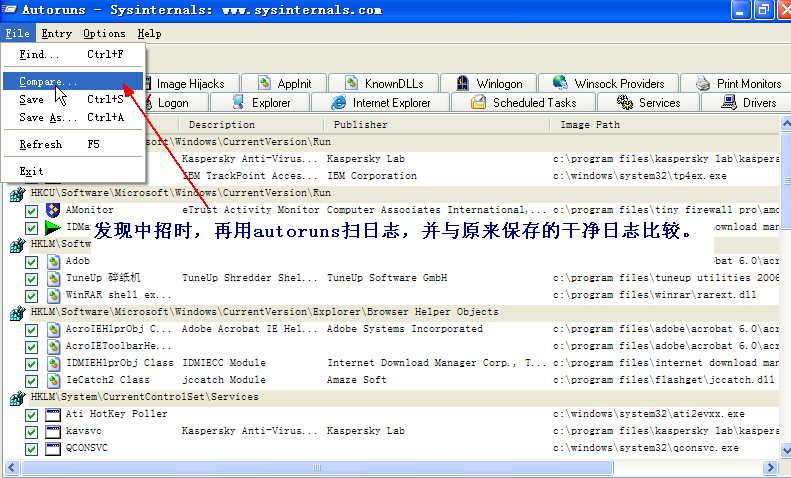The width and height of the screenshot is (791, 478).
Task: Choose Find... from the File menu
Action: tap(74, 54)
